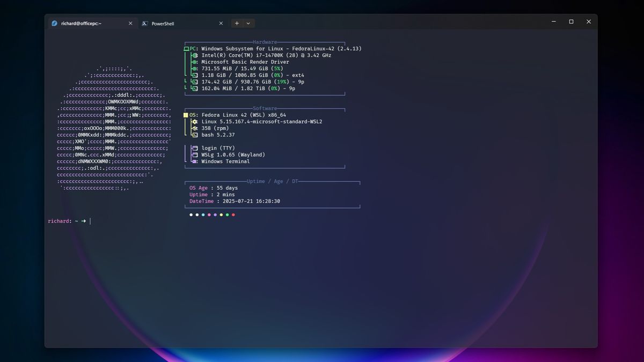Click the new tab plus button
Screen dimensions: 644x362
[236, 23]
